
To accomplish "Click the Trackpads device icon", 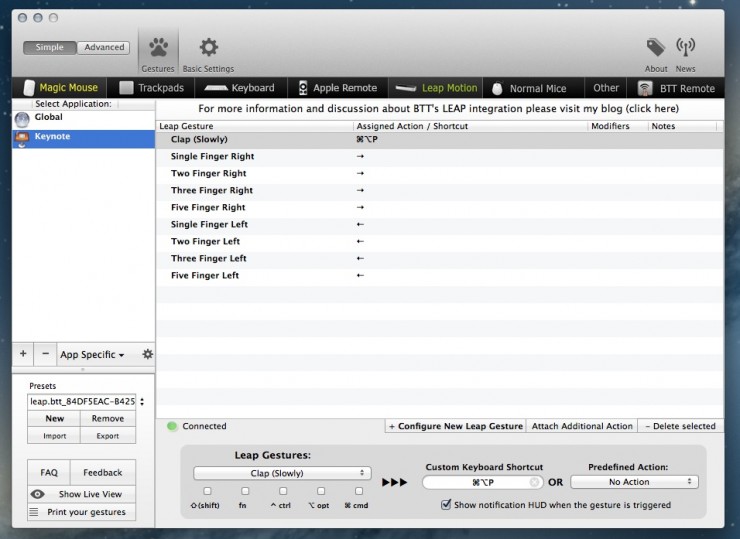I will point(126,88).
